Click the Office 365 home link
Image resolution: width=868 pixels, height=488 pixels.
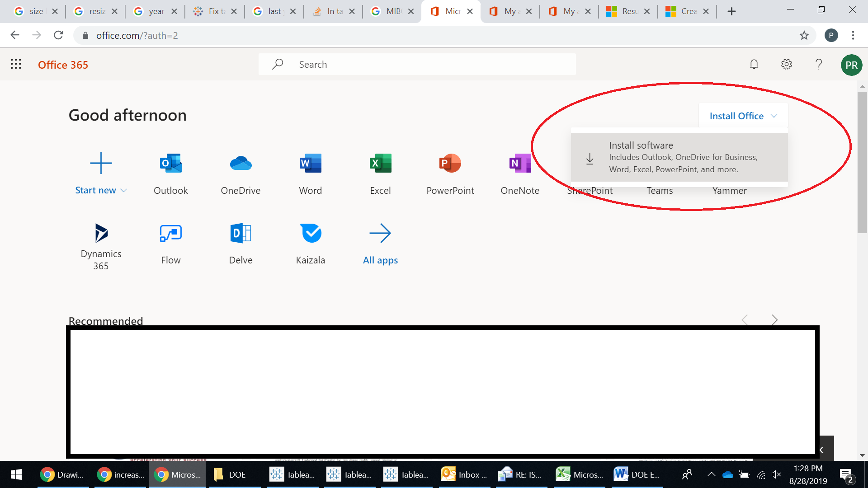63,65
